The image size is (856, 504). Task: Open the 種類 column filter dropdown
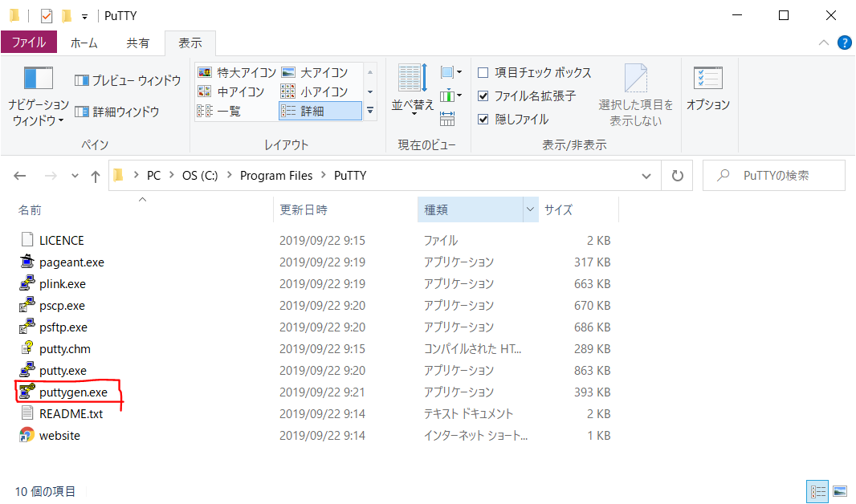pos(528,209)
